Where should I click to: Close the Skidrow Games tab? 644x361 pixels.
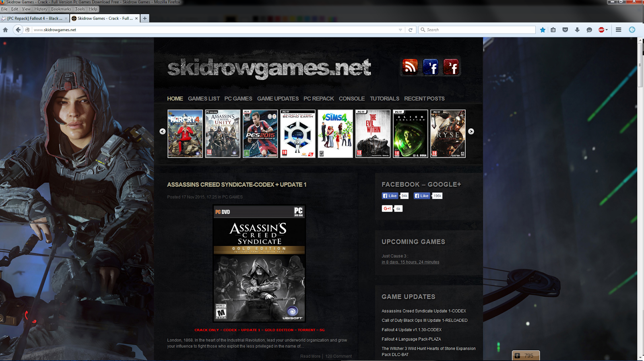click(x=136, y=18)
